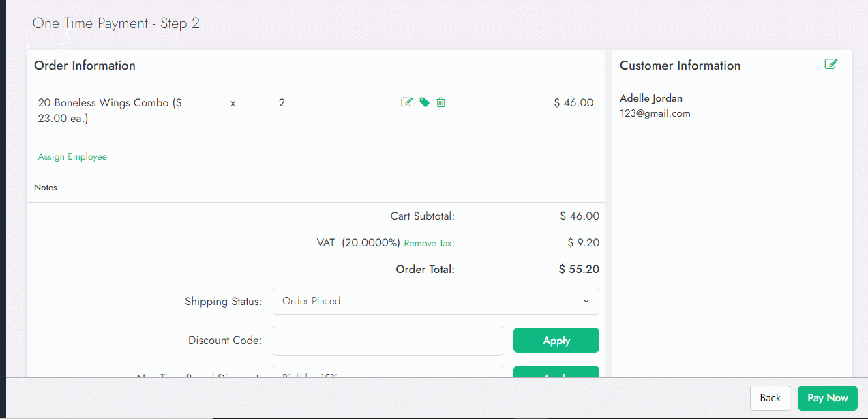Expand the Non Time Based Discount dropdown
868x419 pixels.
(387, 374)
